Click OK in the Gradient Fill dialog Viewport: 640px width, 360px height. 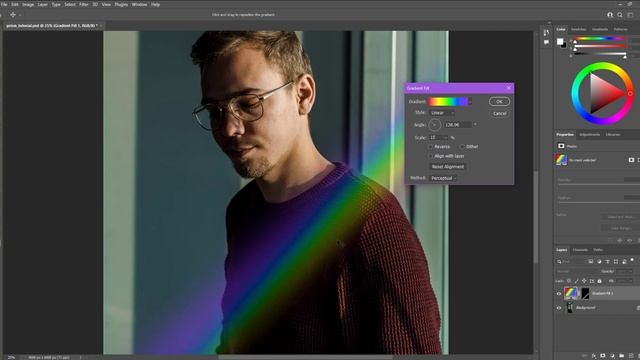click(499, 102)
